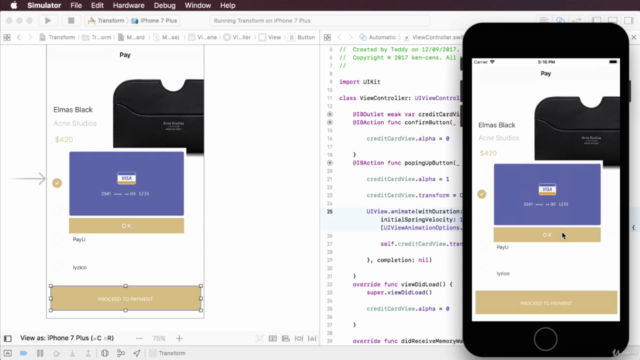Select purple credit card view in storyboard

point(127,184)
